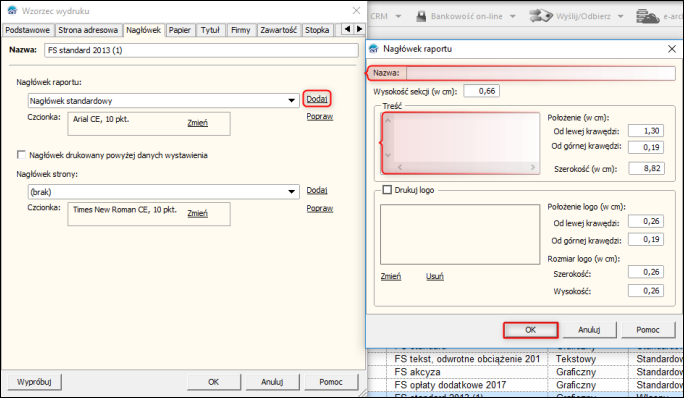Click the Wzorzec wydruku window title icon
Viewport: 684px width, 398px height.
(12, 10)
